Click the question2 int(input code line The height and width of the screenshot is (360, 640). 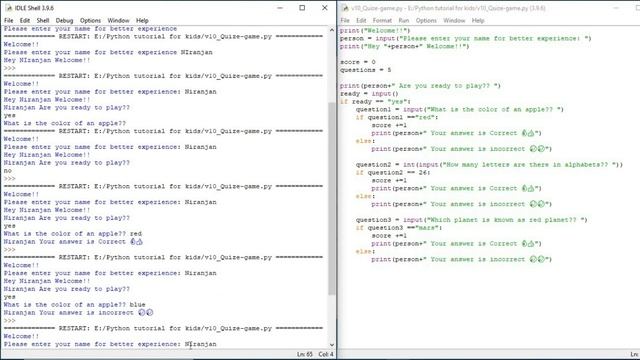[x=489, y=164]
